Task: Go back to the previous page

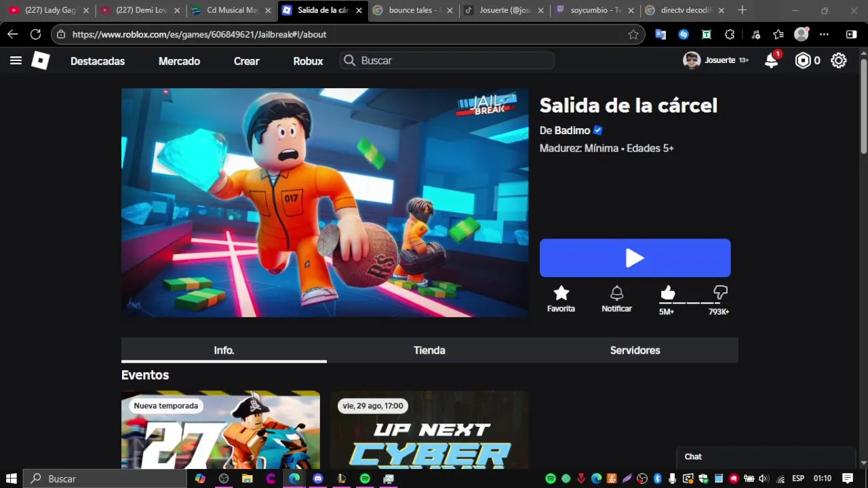Action: 13,35
